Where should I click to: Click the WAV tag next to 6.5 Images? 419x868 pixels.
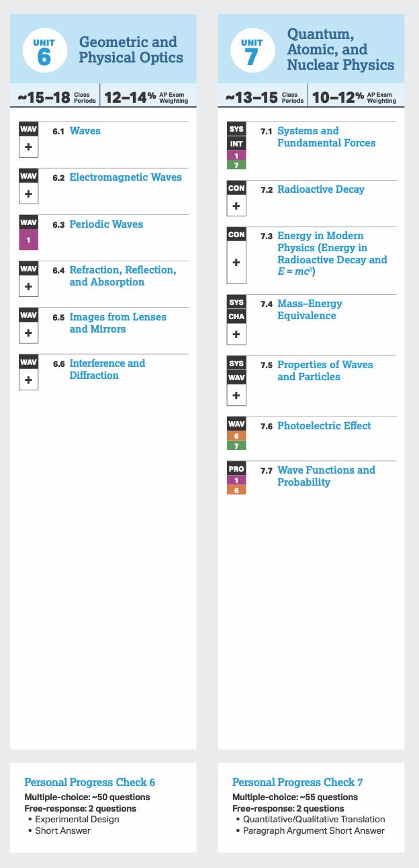[x=28, y=315]
